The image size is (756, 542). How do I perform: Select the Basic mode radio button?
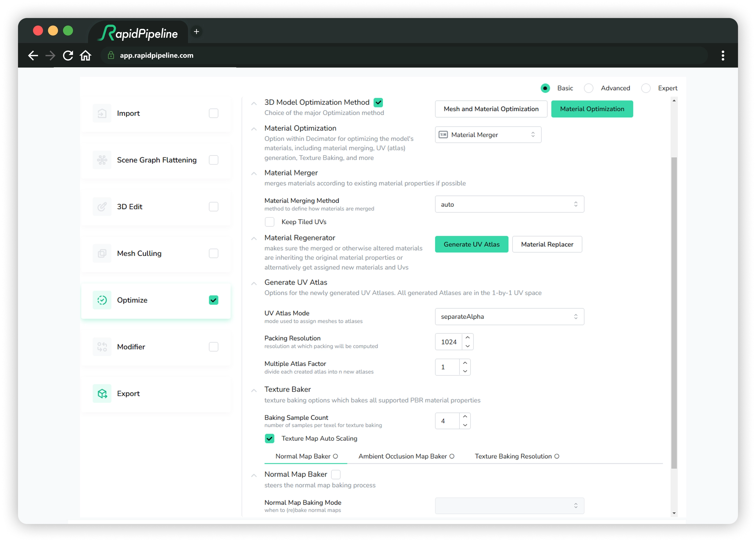pos(545,88)
